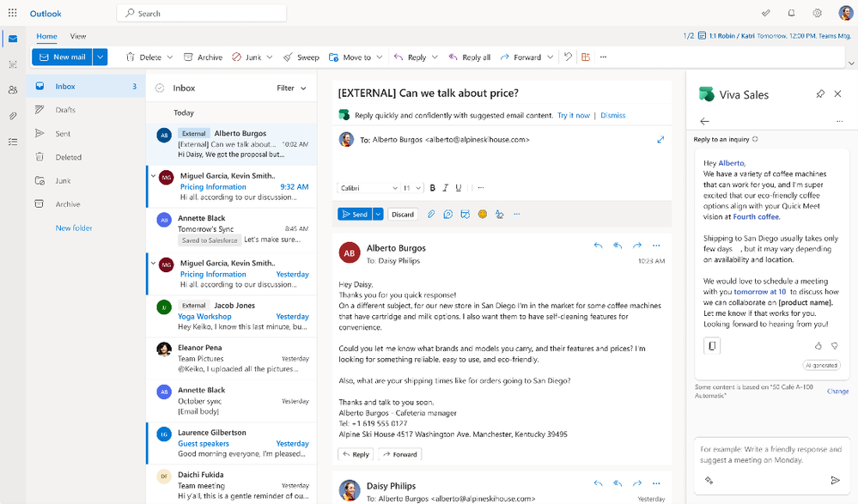Open toolbar more options ellipsis

click(603, 57)
